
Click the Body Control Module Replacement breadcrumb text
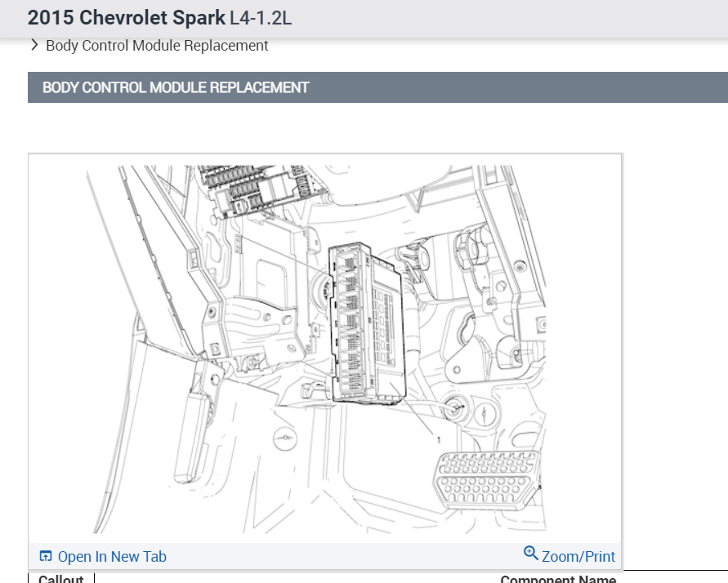tap(157, 46)
